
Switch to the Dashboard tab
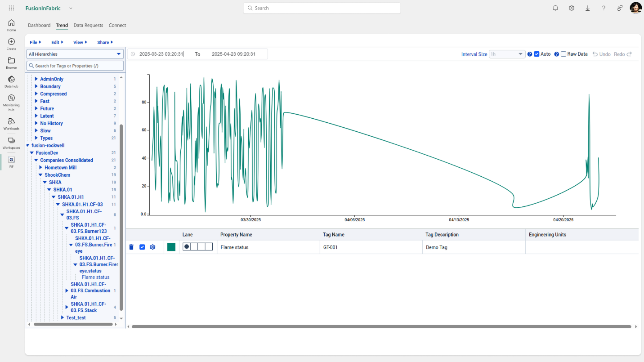[x=39, y=25]
